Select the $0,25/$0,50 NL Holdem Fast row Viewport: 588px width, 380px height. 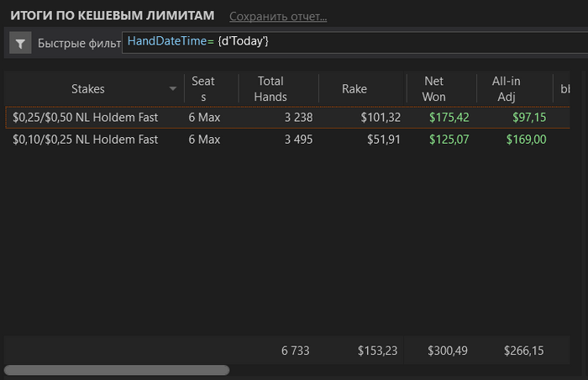point(287,118)
